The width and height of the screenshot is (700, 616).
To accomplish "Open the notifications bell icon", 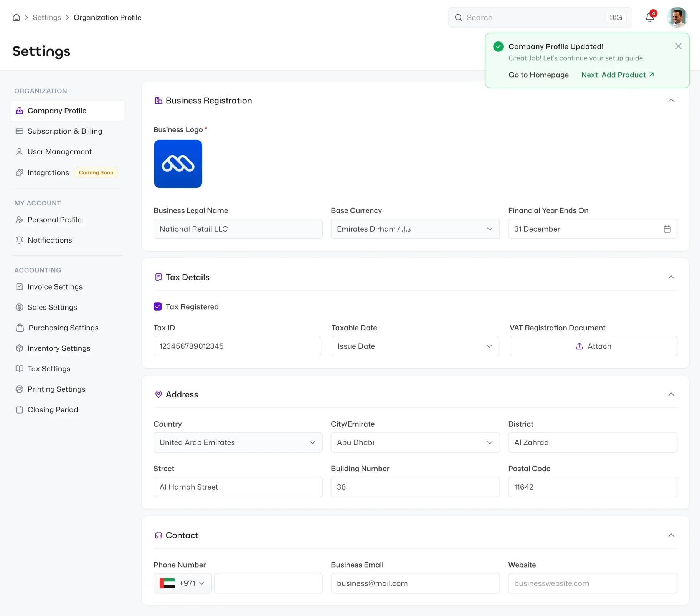I will pyautogui.click(x=650, y=17).
